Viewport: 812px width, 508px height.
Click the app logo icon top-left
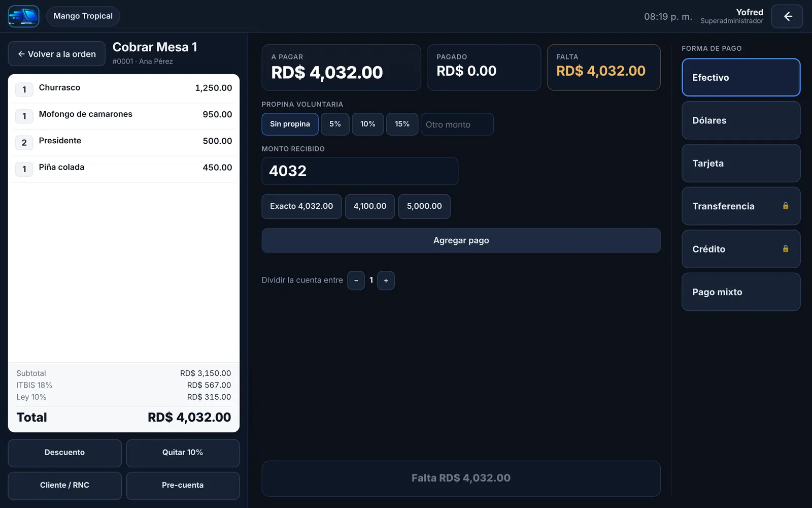pos(23,16)
